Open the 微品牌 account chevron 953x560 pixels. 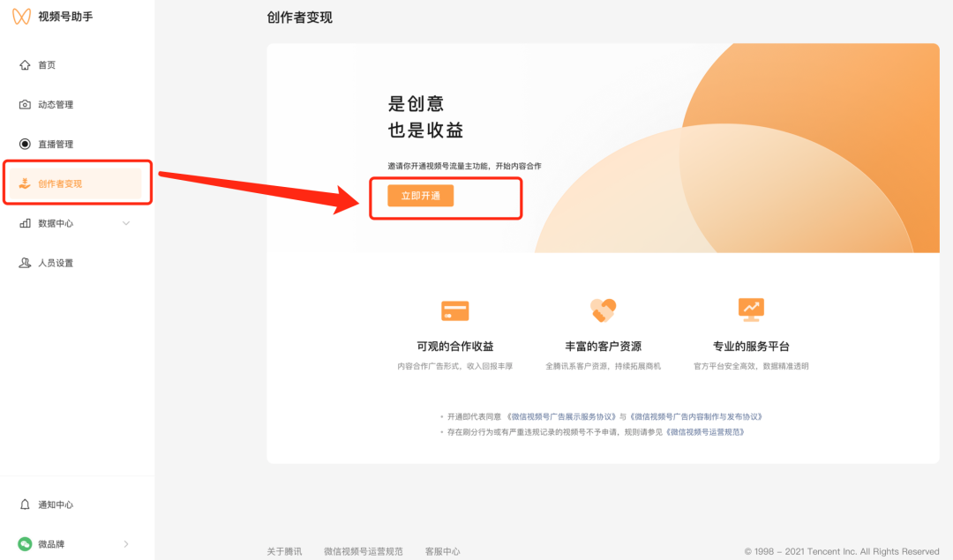click(x=126, y=544)
